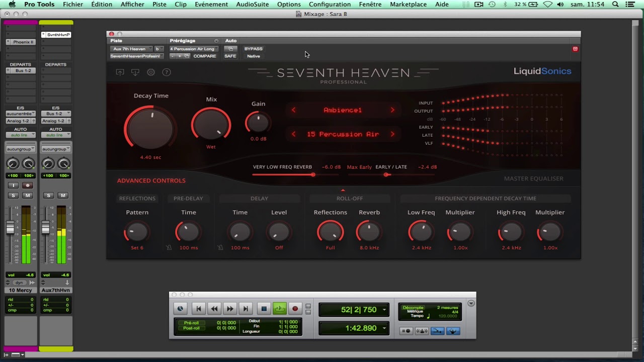Image resolution: width=644 pixels, height=362 pixels.
Task: Toggle the tempo ruler conductor icon
Action: pyautogui.click(x=453, y=331)
